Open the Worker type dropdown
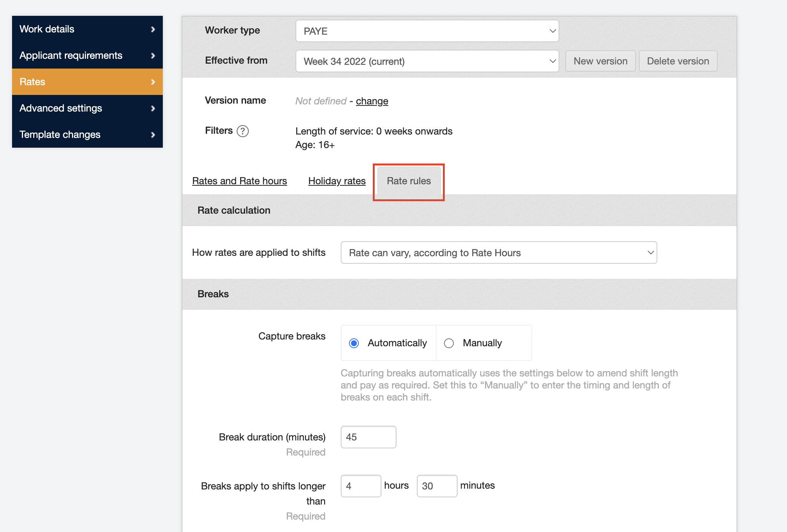 click(x=427, y=31)
